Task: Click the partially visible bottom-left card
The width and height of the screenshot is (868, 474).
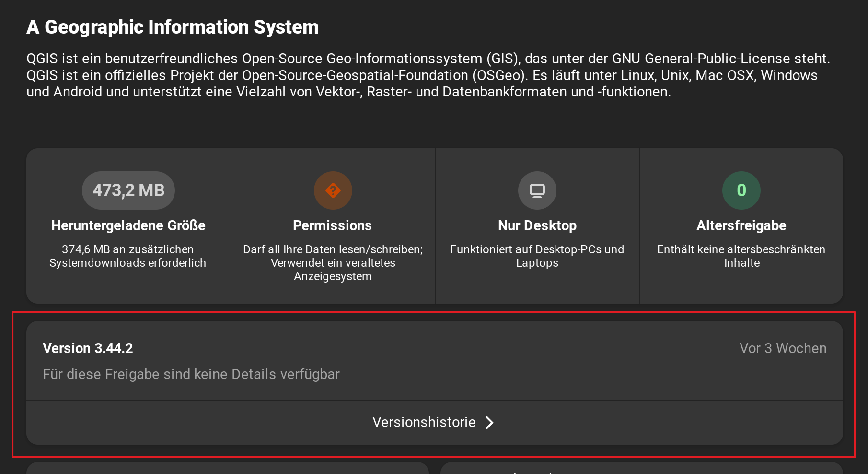Action: point(228,468)
